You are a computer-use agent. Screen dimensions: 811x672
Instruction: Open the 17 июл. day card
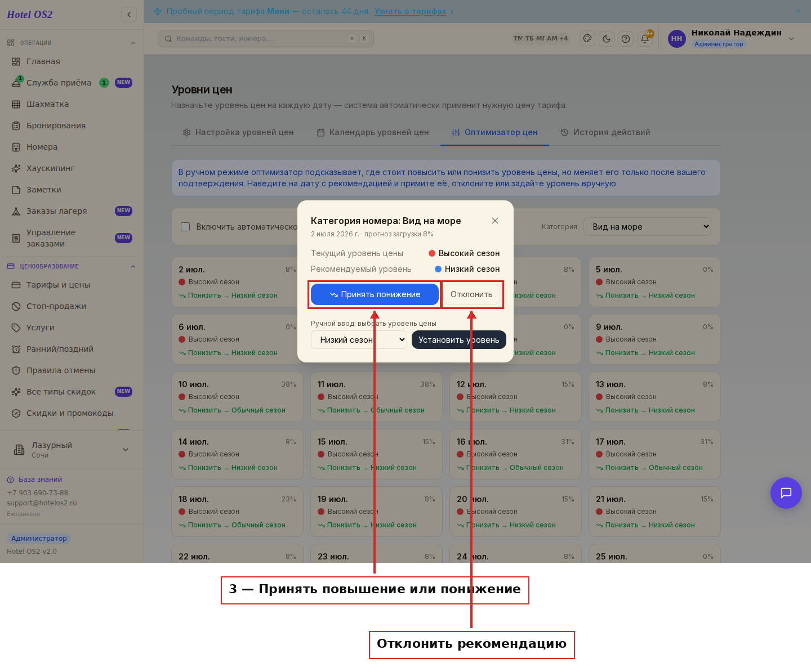654,454
